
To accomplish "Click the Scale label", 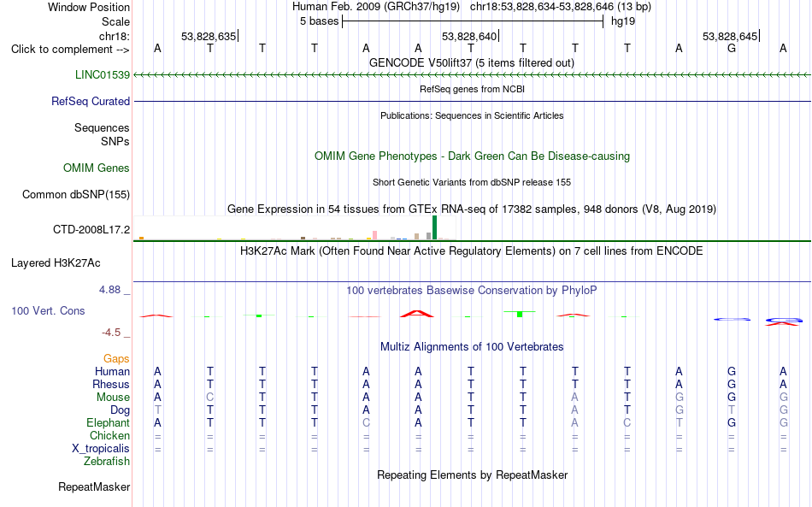I will [115, 21].
